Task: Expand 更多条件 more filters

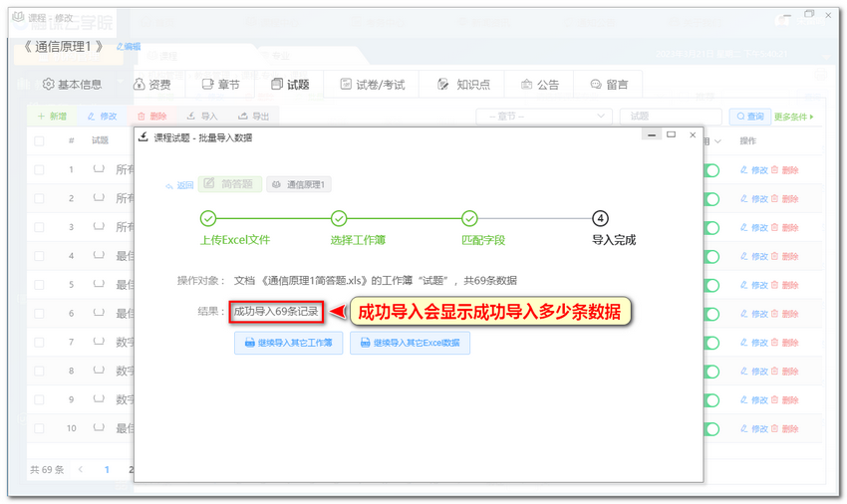Action: point(793,117)
